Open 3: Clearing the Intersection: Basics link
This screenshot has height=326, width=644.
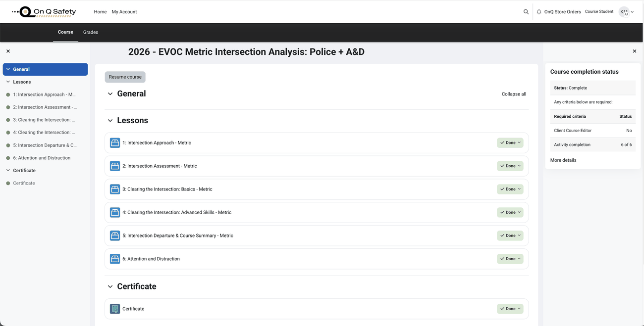[x=167, y=189]
